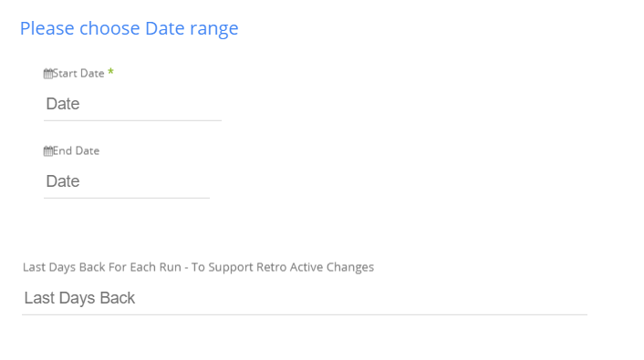644x360 pixels.
Task: Click the green required asterisk
Action: tap(110, 72)
